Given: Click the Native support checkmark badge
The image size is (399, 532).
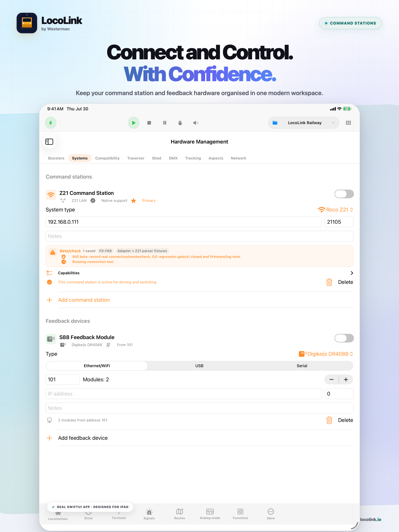Looking at the screenshot, I should pos(93,201).
